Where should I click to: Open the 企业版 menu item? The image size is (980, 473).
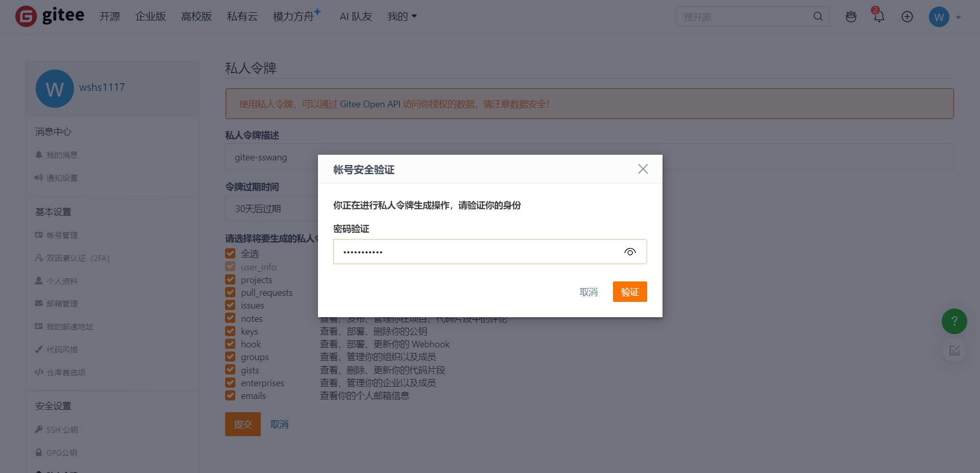tap(151, 16)
